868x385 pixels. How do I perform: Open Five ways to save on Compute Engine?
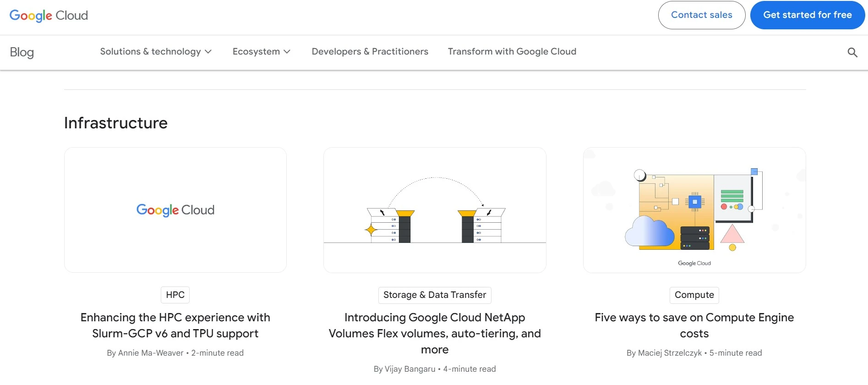click(x=694, y=325)
